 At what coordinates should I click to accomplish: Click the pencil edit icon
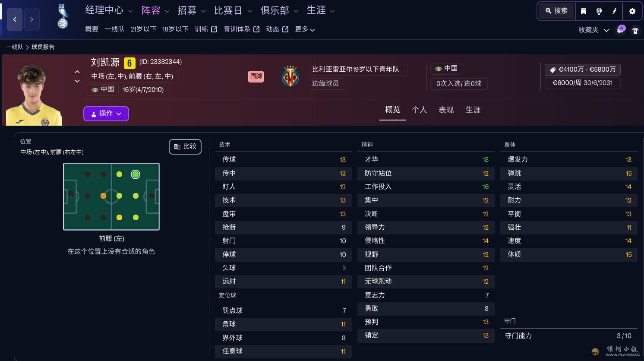pyautogui.click(x=614, y=11)
